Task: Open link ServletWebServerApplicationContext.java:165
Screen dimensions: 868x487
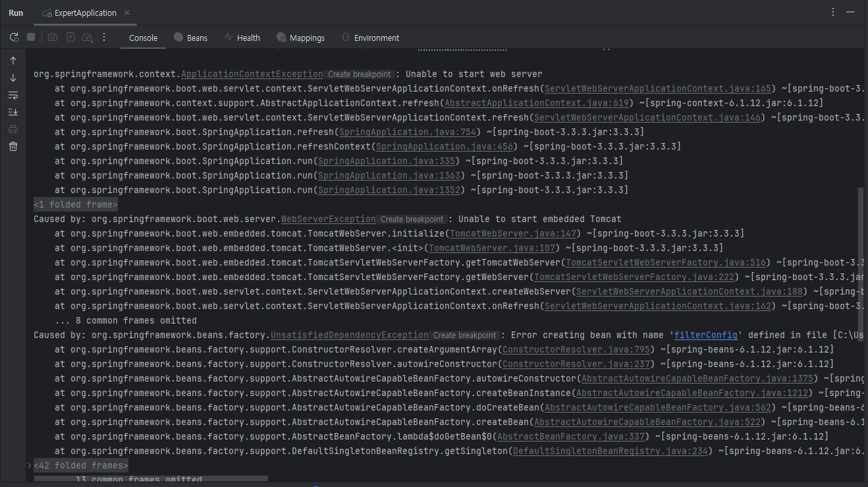Action: point(657,88)
